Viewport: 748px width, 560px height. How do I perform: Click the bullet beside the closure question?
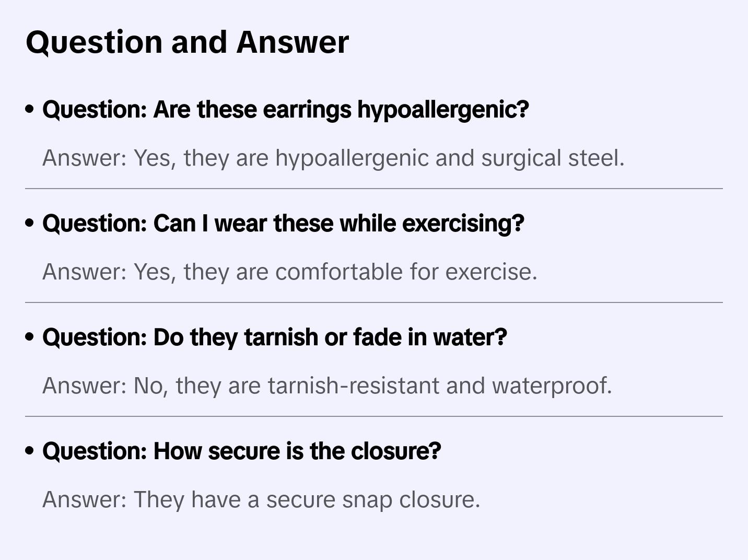click(30, 451)
